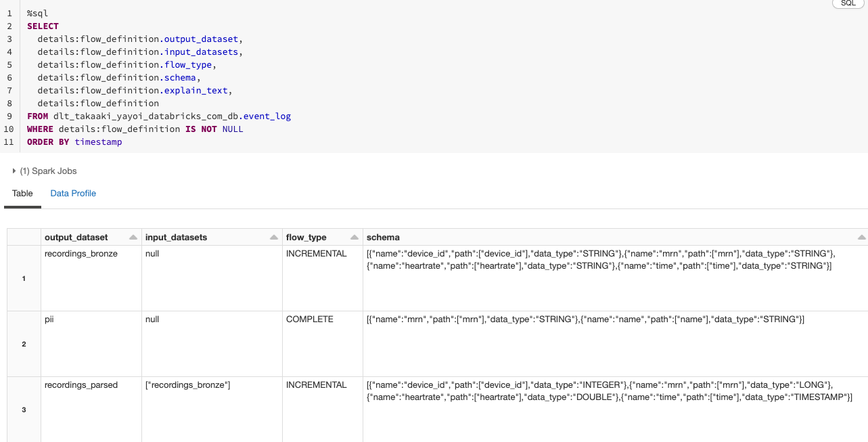Screen dimensions: 868x442
Task: Click the sort arrow on input_datasets column
Action: (x=274, y=238)
